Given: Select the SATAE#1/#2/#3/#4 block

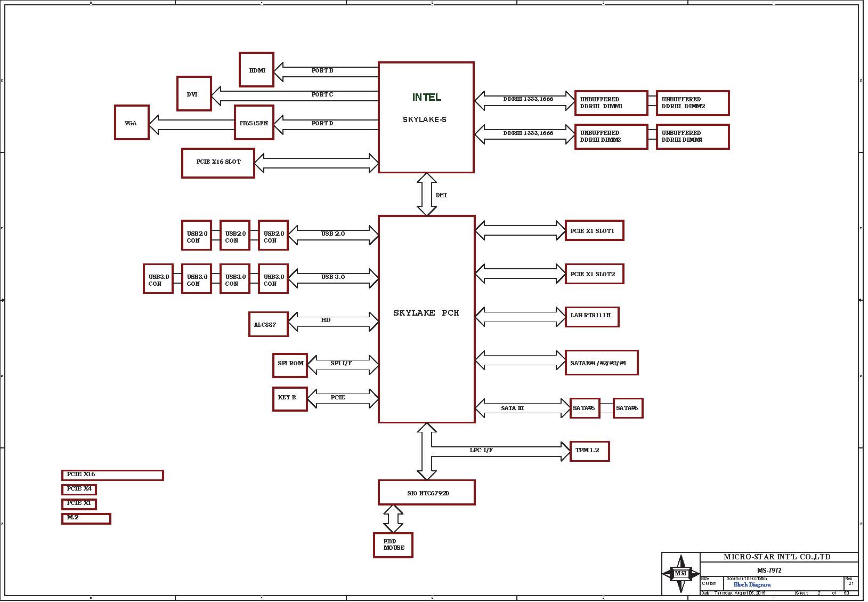Looking at the screenshot, I should coord(602,363).
